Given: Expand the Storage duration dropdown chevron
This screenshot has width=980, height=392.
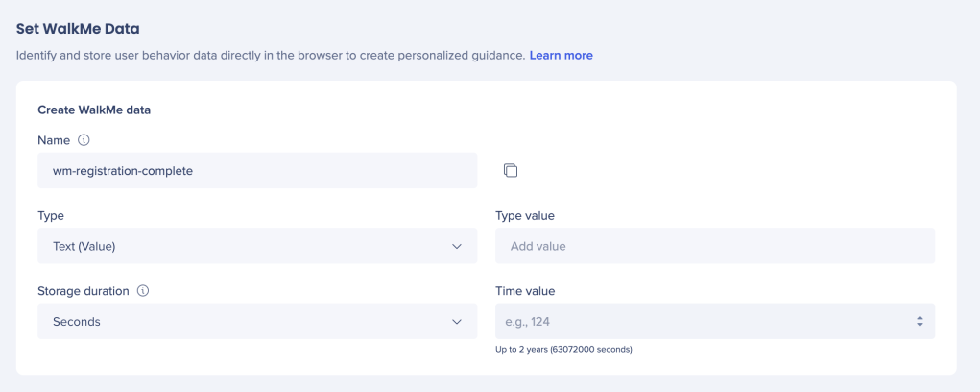Looking at the screenshot, I should tap(457, 322).
